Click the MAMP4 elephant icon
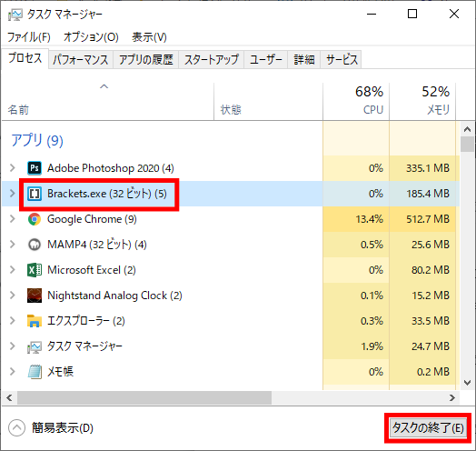Screen dimensions: 476x451 [x=35, y=245]
